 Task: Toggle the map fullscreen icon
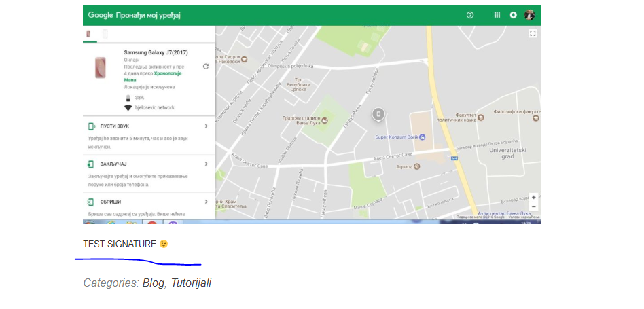point(533,34)
